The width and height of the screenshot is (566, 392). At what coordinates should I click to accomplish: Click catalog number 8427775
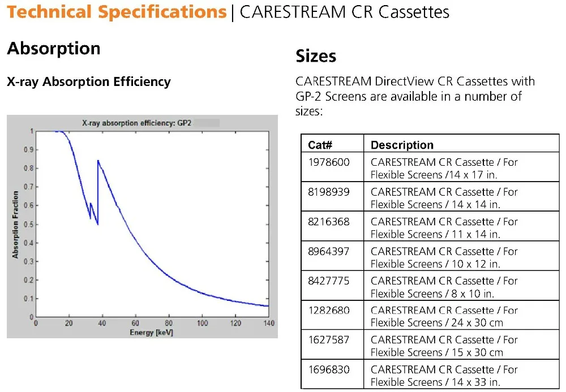point(329,281)
